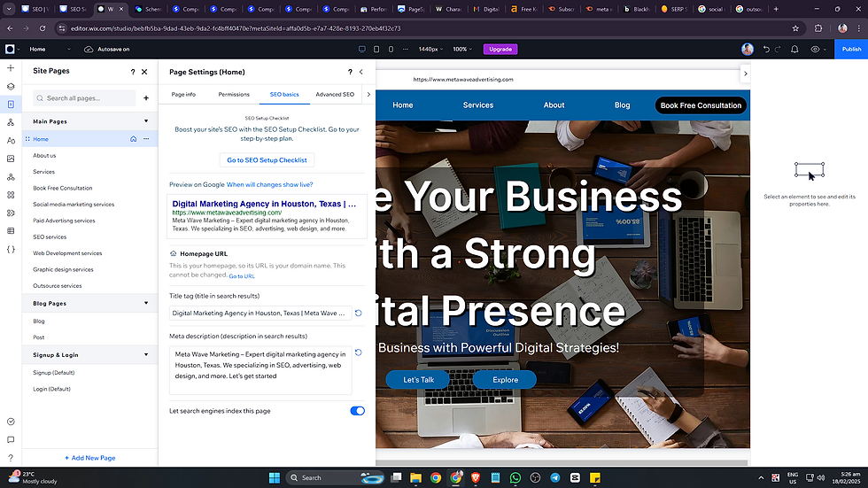868x488 pixels.
Task: Select the tablet breakpoint icon in top bar
Action: pos(376,50)
